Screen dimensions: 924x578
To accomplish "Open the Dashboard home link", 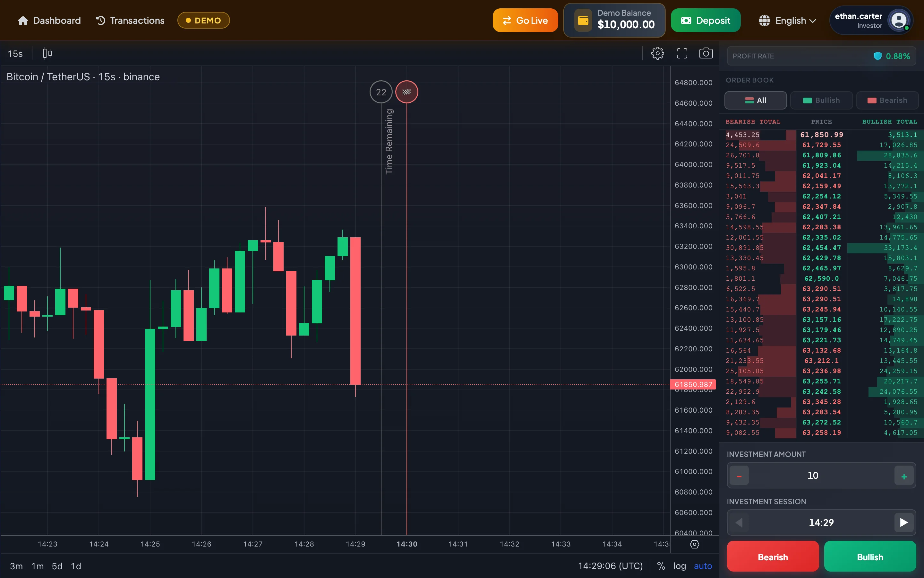I will point(49,20).
